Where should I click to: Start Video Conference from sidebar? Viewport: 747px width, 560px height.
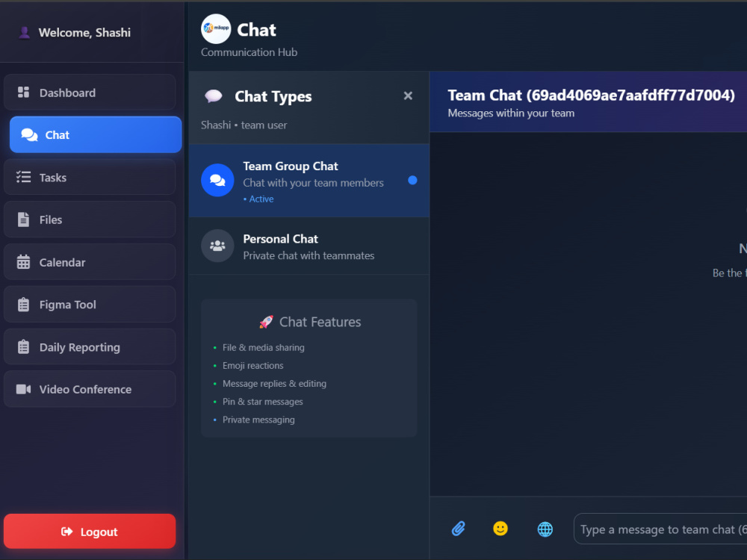[x=90, y=389]
